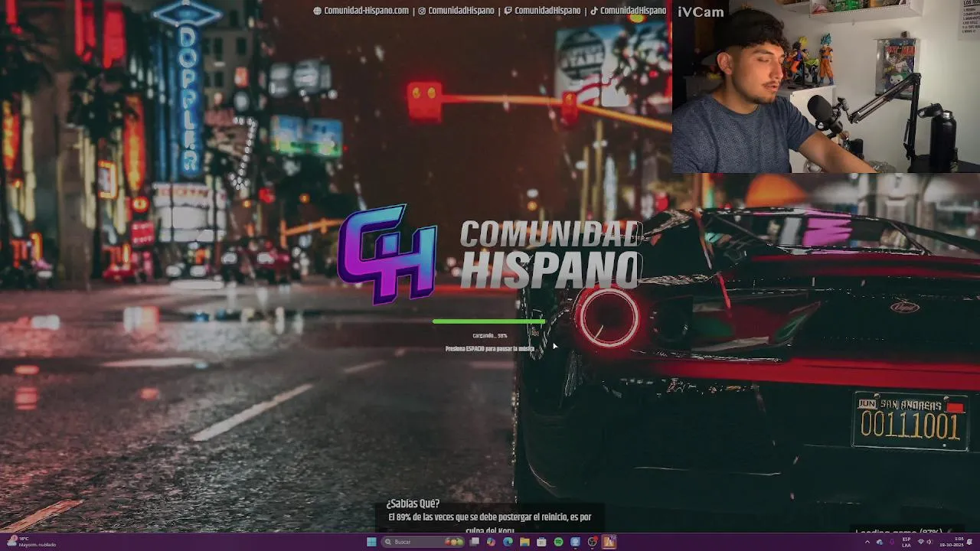This screenshot has height=551, width=980.
Task: Select the active FiveM game taskbar icon
Action: pyautogui.click(x=609, y=542)
